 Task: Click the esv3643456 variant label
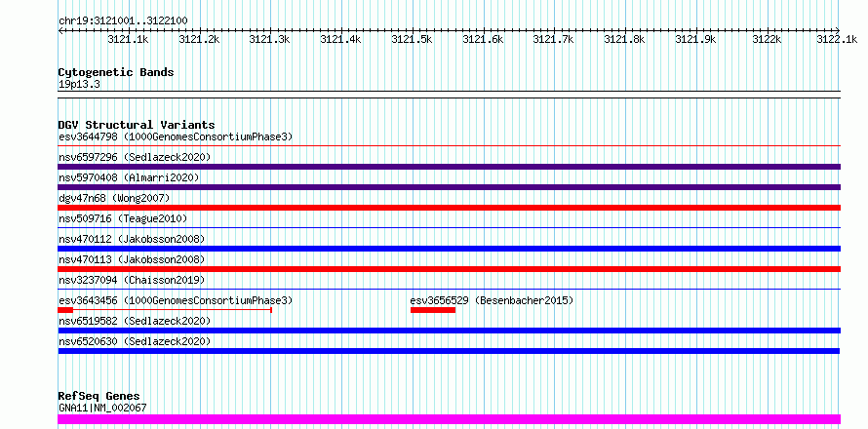[x=176, y=300]
